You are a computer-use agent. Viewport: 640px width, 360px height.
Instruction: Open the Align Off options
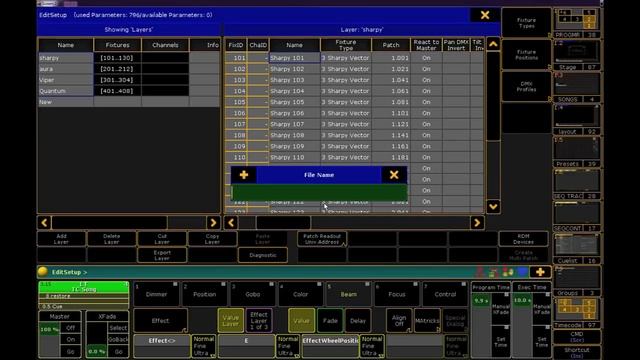[x=399, y=320]
